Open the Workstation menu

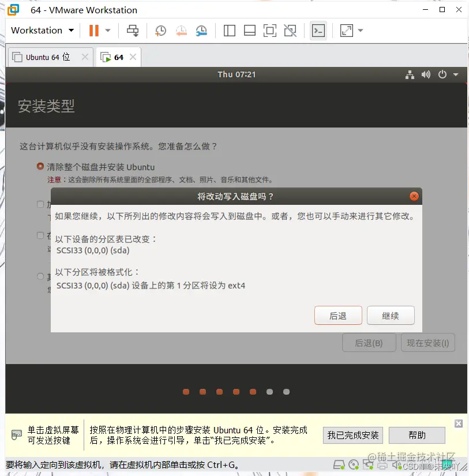[43, 31]
